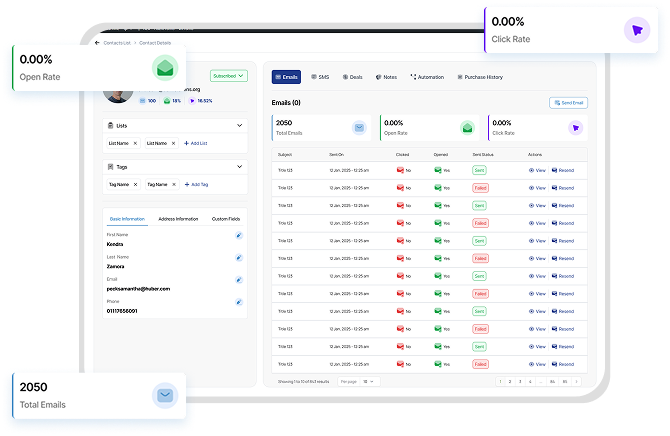This screenshot has width=670, height=436.
Task: Click the Send Email button
Action: [x=568, y=102]
